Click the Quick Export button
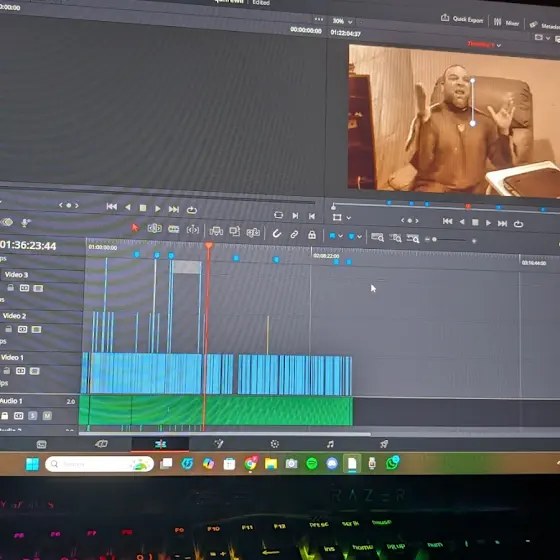Screen dimensions: 560x560 point(462,19)
